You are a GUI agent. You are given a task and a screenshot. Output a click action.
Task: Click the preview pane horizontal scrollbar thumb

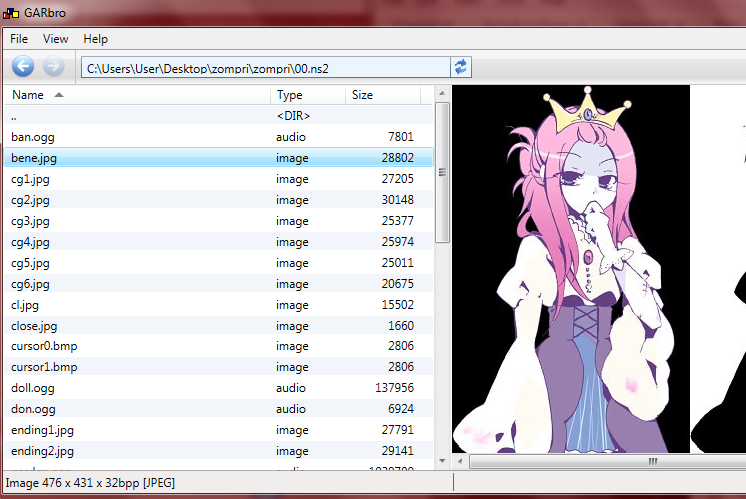point(607,461)
